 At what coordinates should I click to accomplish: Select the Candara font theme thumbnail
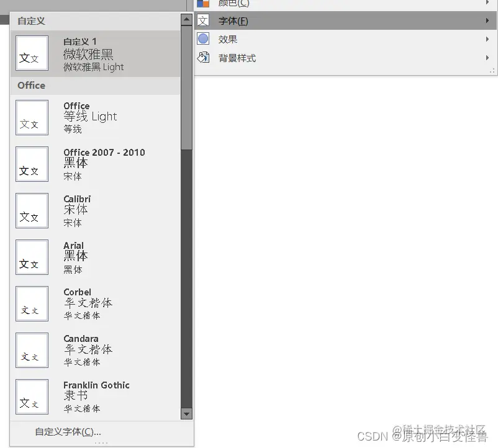pyautogui.click(x=32, y=351)
